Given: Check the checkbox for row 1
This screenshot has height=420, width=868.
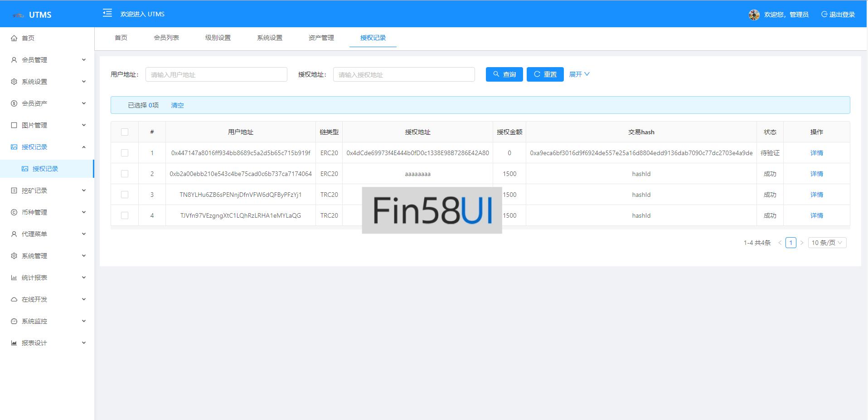Looking at the screenshot, I should coord(125,153).
